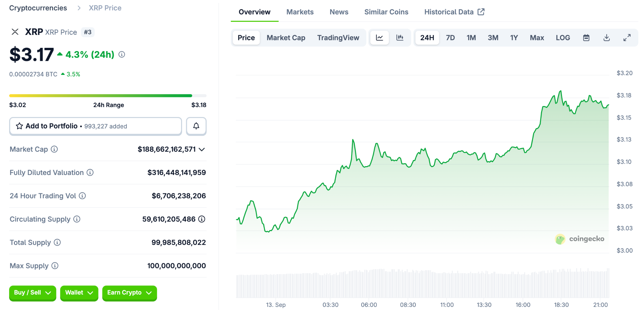Viewport: 644px width, 310px height.
Task: Click info icon next to 59,610,205,486 value
Action: pyautogui.click(x=202, y=219)
